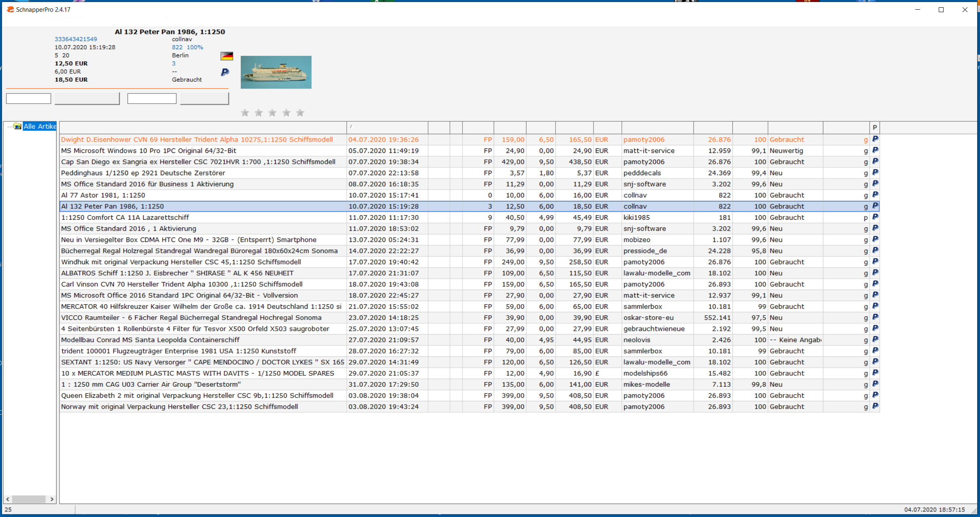Open the seller feedback link 822 100%

pos(187,47)
